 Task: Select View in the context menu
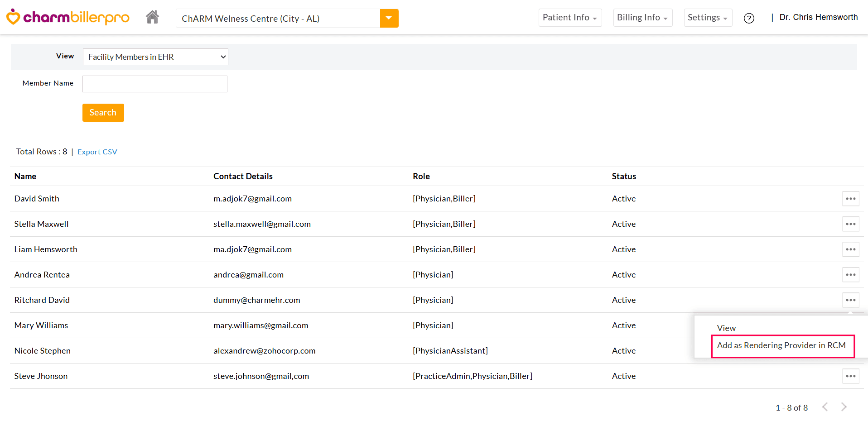tap(726, 328)
